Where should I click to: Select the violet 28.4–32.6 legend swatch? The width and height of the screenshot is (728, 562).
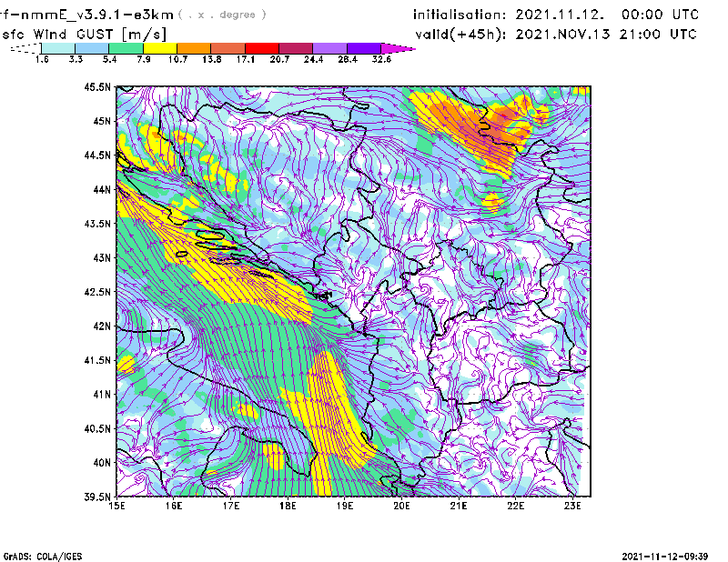click(x=363, y=48)
